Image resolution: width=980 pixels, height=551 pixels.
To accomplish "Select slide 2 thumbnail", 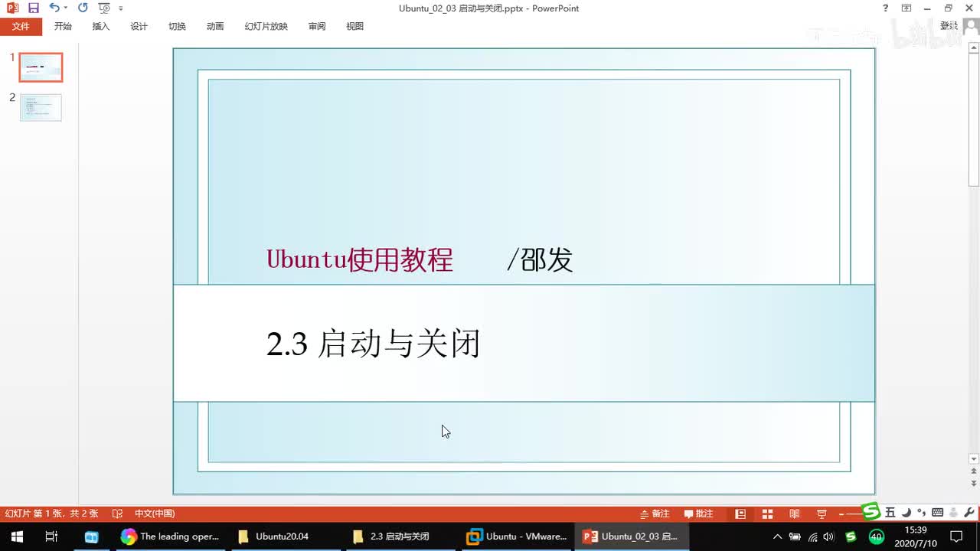I will tap(41, 107).
